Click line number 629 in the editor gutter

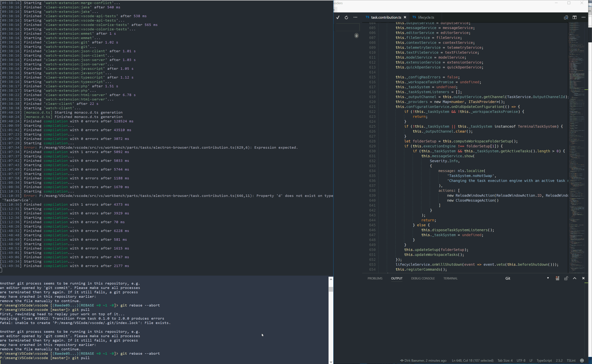coord(372,146)
